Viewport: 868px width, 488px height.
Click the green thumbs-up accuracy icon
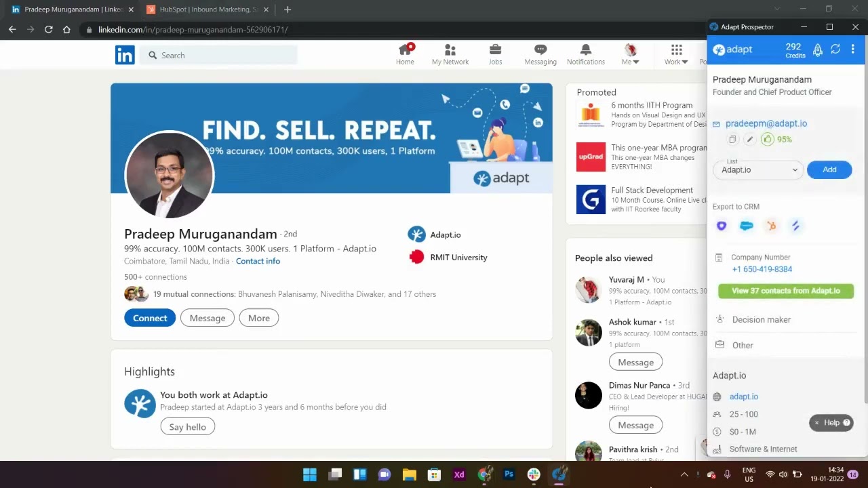[x=768, y=139]
